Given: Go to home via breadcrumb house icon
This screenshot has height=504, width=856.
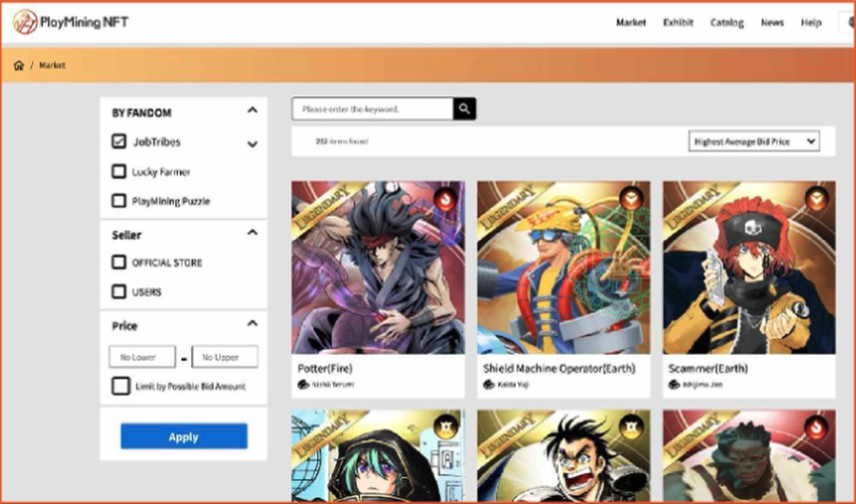Looking at the screenshot, I should click(18, 66).
